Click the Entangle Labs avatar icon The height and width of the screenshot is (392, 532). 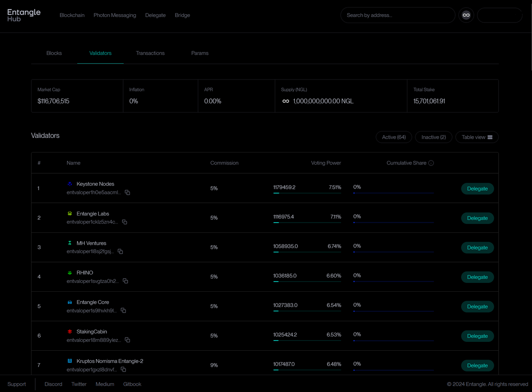tap(70, 213)
